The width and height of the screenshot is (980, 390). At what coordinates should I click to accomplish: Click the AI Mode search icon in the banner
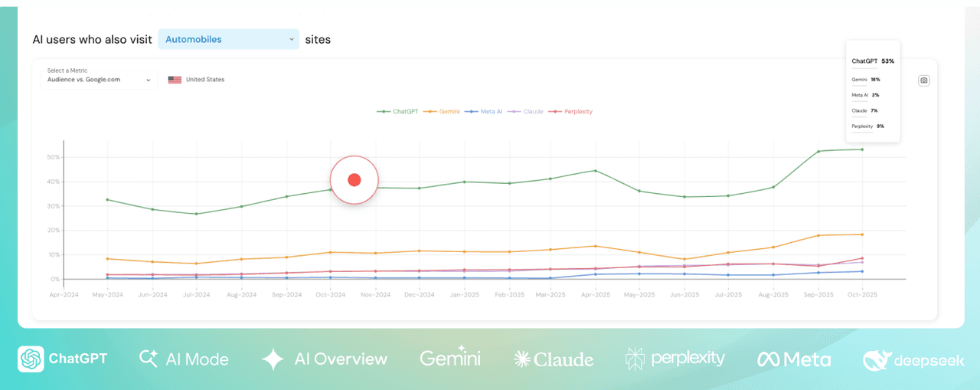[x=148, y=359]
